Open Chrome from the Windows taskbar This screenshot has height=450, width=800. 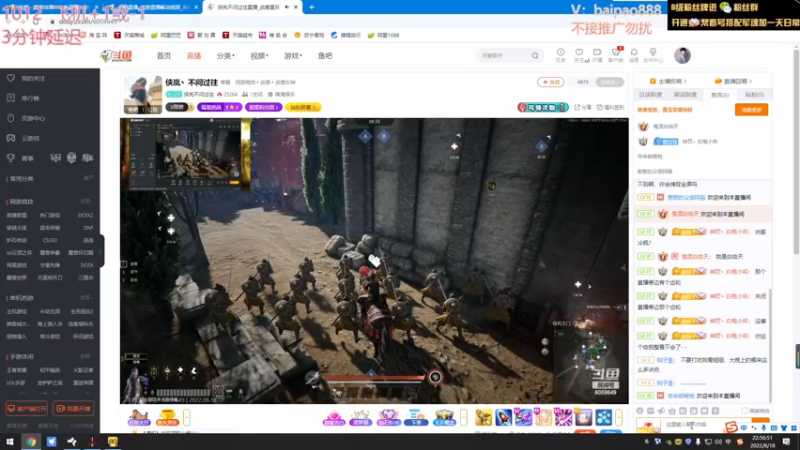[31, 442]
